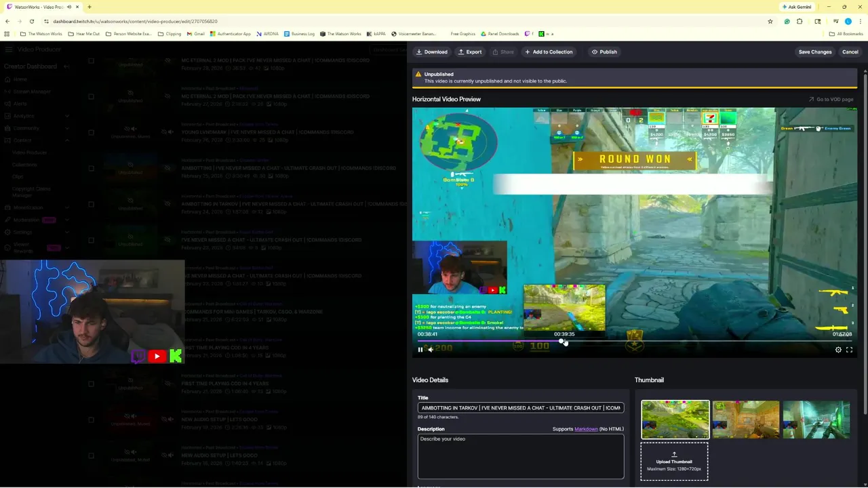
Task: Open the Panel Downloads bookmark
Action: pyautogui.click(x=500, y=34)
